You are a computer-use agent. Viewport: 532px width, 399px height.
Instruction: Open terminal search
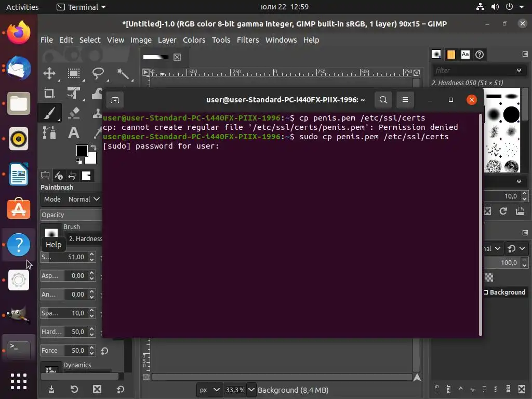click(x=383, y=100)
